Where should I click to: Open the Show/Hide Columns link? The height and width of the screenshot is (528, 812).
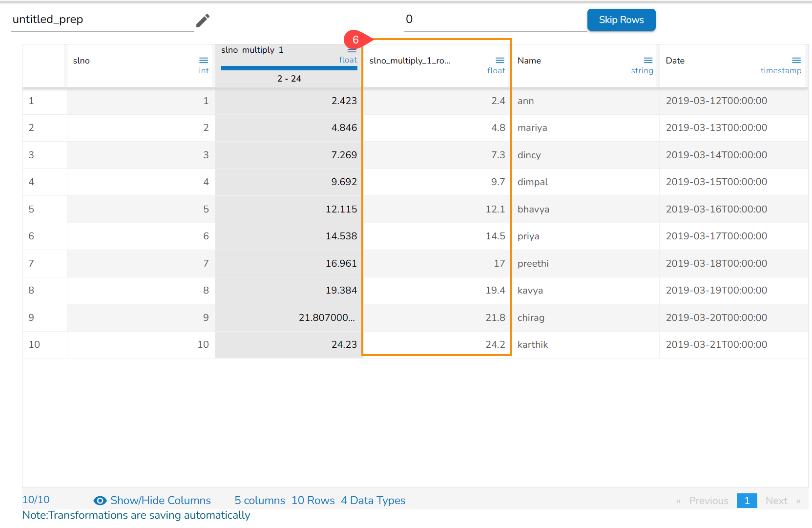click(x=161, y=501)
